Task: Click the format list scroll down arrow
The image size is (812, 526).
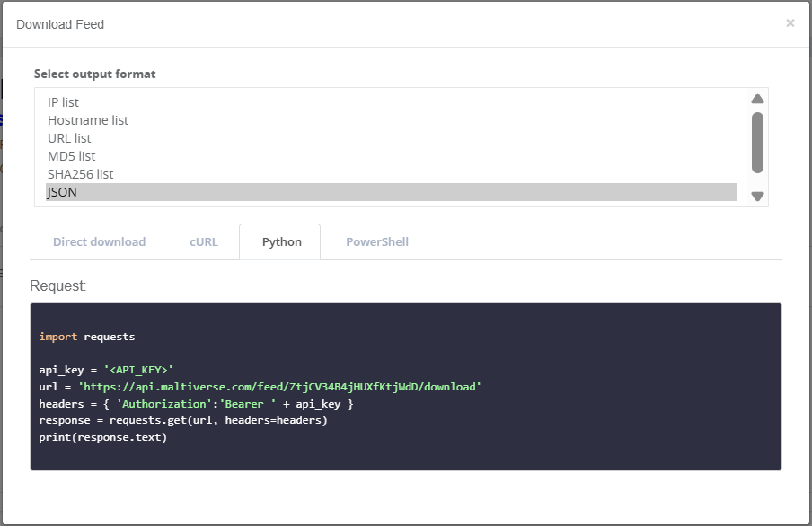Action: pos(757,196)
